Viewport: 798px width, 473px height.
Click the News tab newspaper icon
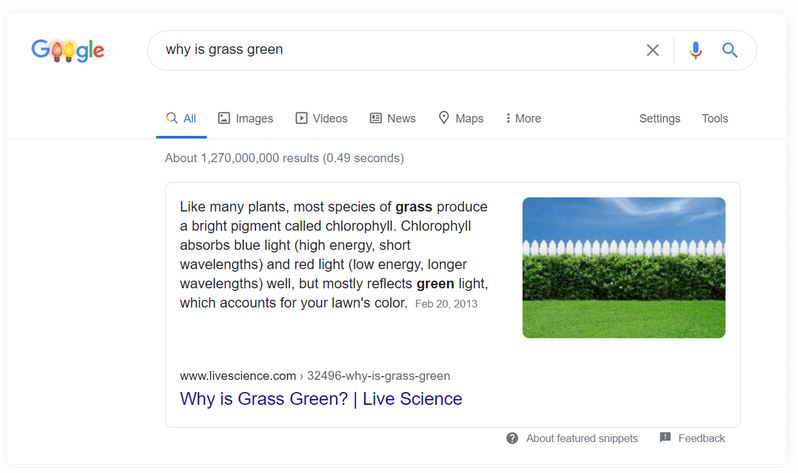tap(376, 118)
